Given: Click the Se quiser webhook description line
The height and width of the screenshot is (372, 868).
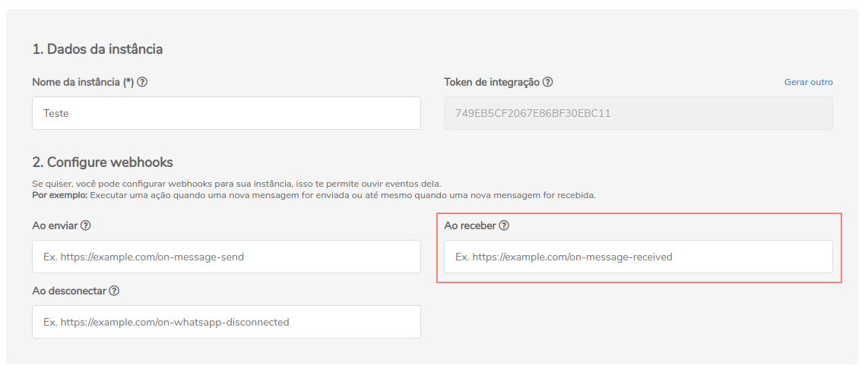Looking at the screenshot, I should point(236,184).
